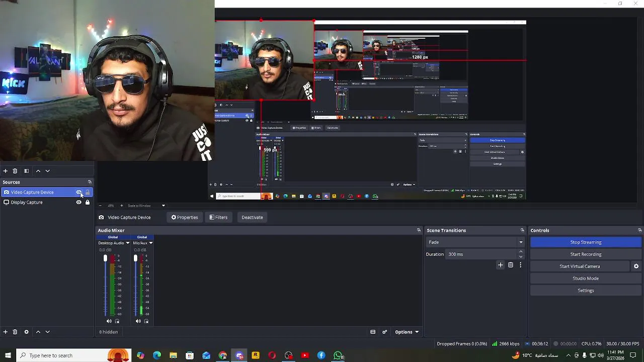This screenshot has height=362, width=644.
Task: Pop out the Sources dock
Action: click(90, 182)
